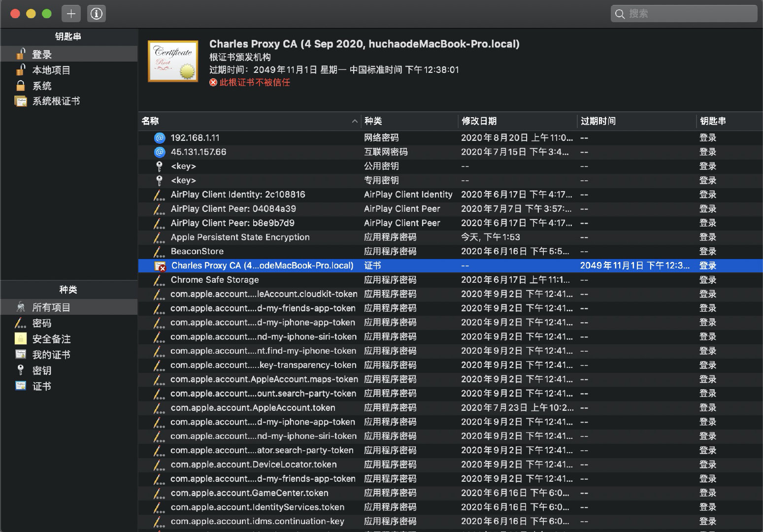Click the 所有项目 key icon in sidebar
This screenshot has width=763, height=532.
coord(21,306)
